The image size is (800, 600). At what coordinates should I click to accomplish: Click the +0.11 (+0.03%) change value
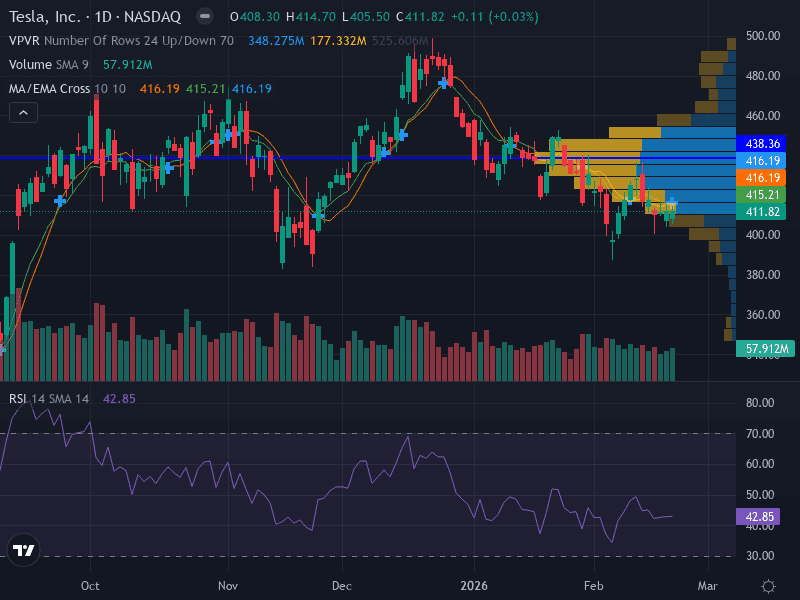pos(494,17)
